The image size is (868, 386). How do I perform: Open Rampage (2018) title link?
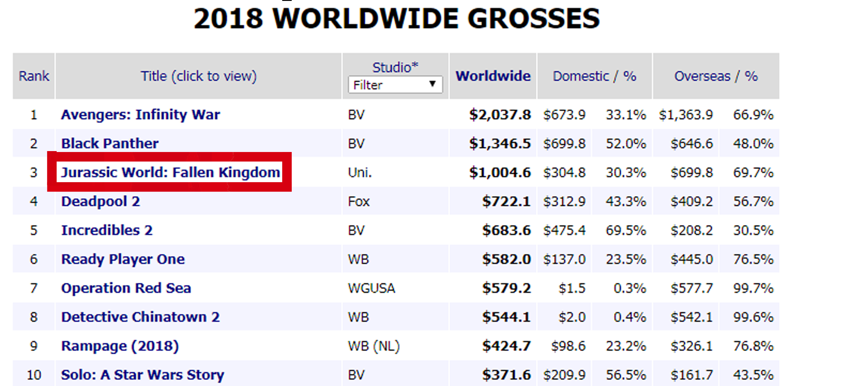point(120,346)
